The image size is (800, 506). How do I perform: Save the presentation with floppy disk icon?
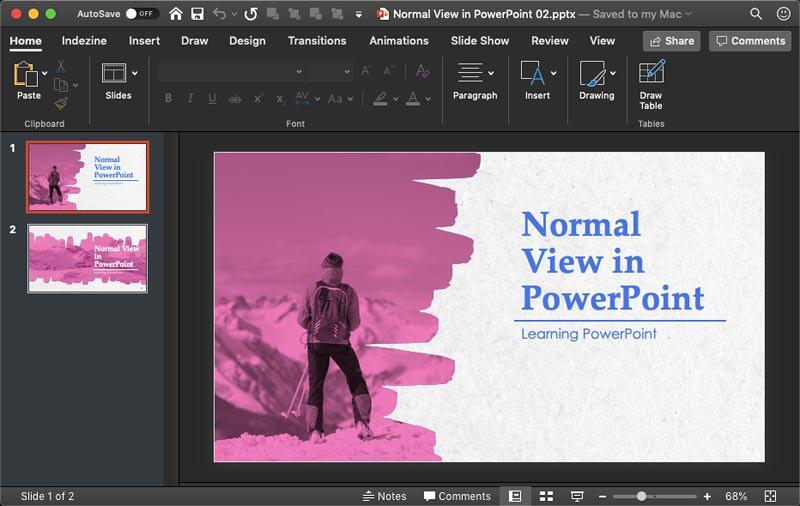[x=197, y=14]
